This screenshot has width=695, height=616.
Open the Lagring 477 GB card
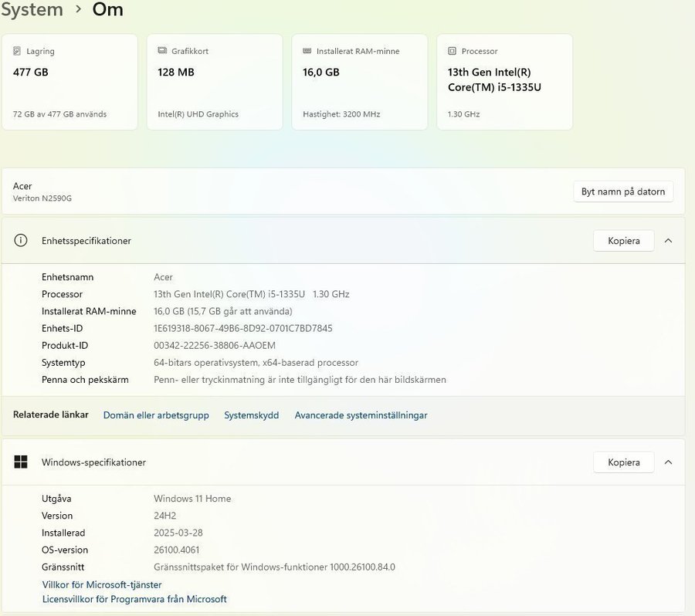pos(70,82)
